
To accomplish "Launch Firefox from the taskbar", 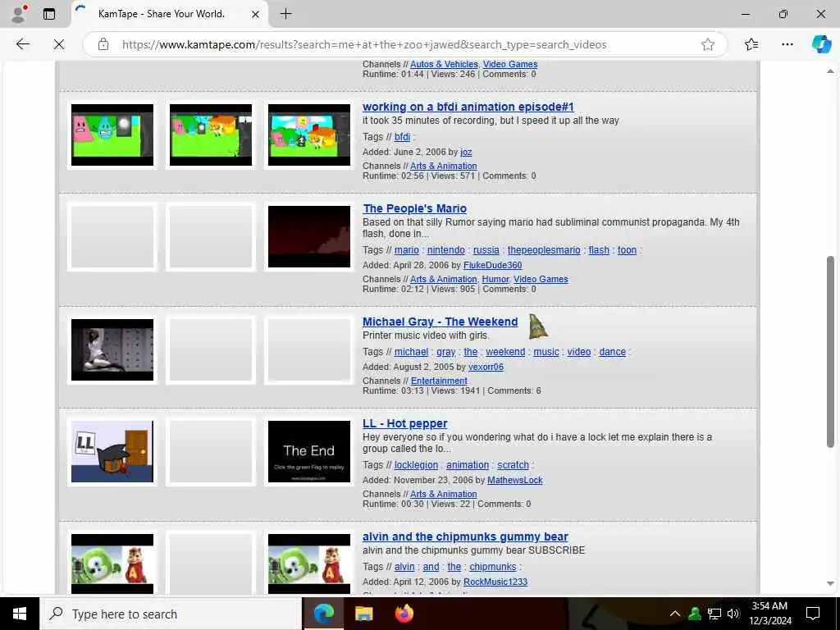I will click(x=404, y=614).
